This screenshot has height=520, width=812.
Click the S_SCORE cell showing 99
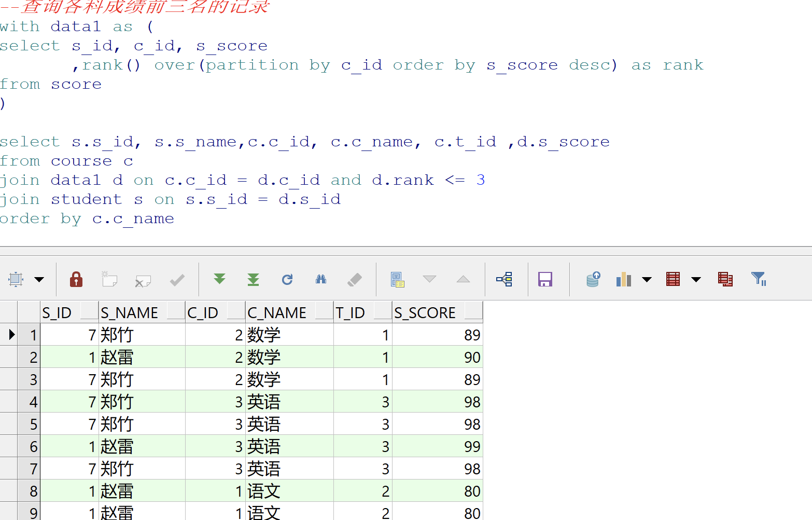(x=437, y=446)
